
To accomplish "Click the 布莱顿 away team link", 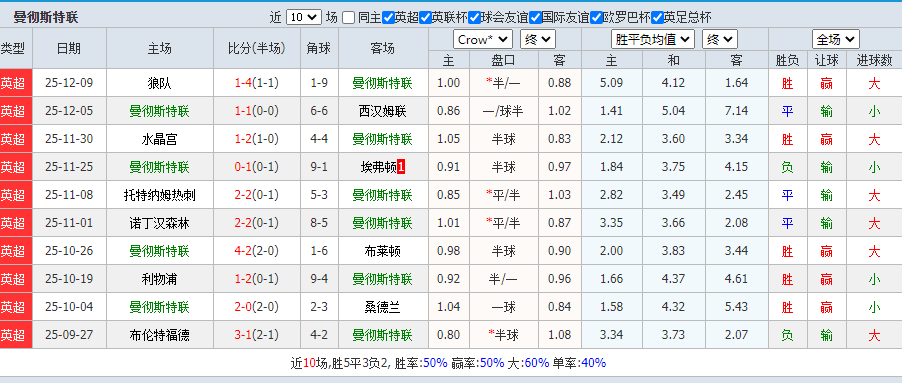I will [x=383, y=251].
